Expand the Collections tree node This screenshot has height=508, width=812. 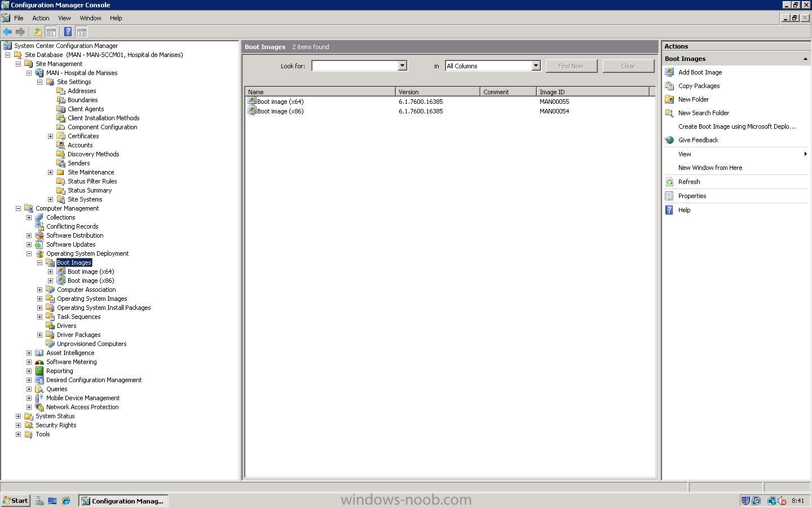(x=29, y=217)
